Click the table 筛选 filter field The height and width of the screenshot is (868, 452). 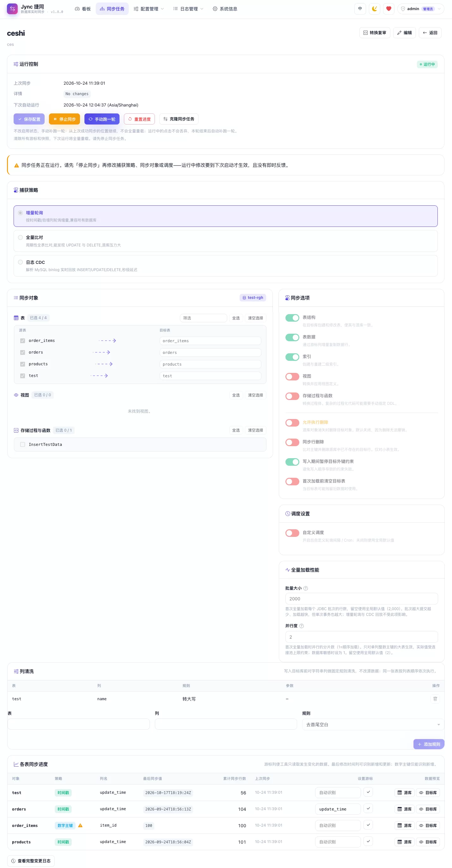point(203,318)
